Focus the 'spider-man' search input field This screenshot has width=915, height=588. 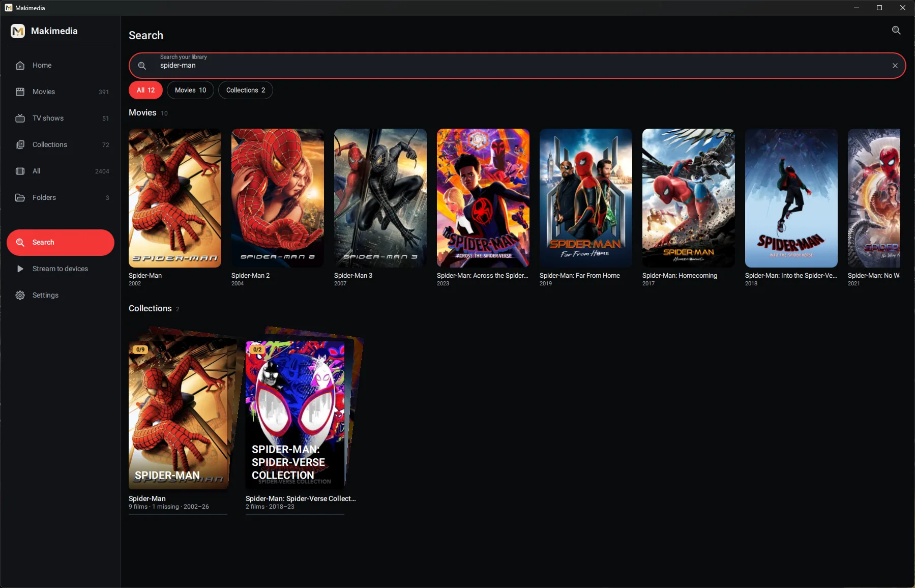(517, 66)
